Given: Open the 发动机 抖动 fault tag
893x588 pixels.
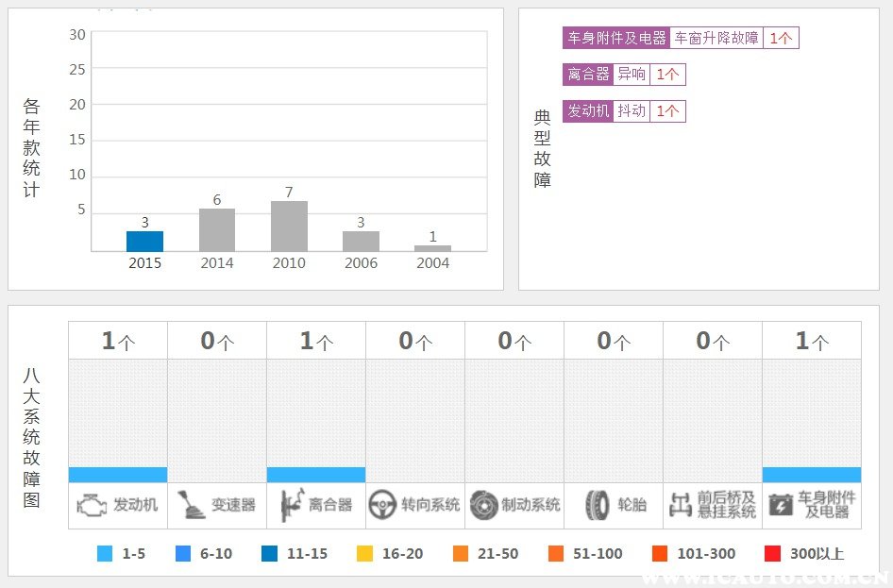Looking at the screenshot, I should pos(632,111).
